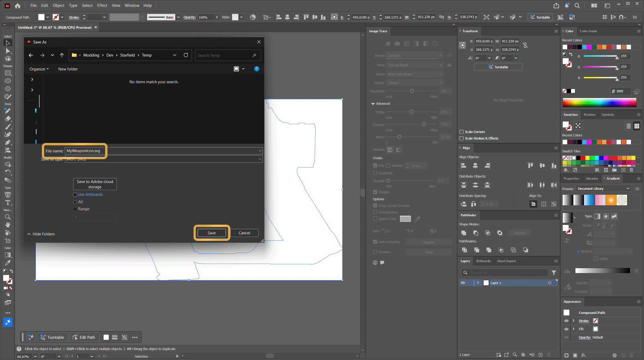This screenshot has width=644, height=360.
Task: Open the Window menu
Action: (x=132, y=5)
